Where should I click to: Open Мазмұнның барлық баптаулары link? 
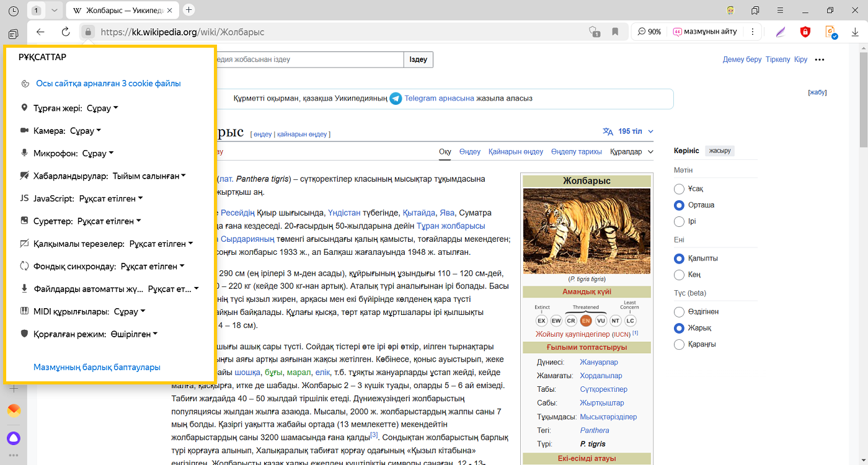click(x=97, y=367)
